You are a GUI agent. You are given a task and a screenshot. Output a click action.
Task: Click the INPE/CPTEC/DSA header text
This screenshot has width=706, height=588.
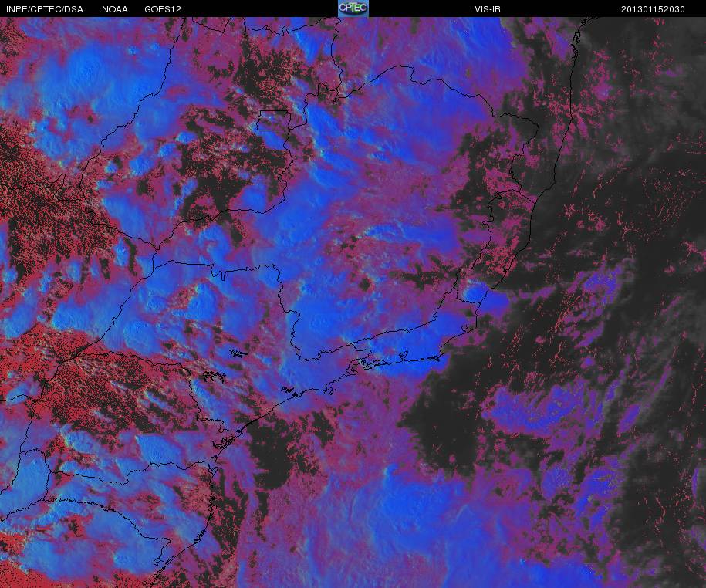(x=45, y=9)
